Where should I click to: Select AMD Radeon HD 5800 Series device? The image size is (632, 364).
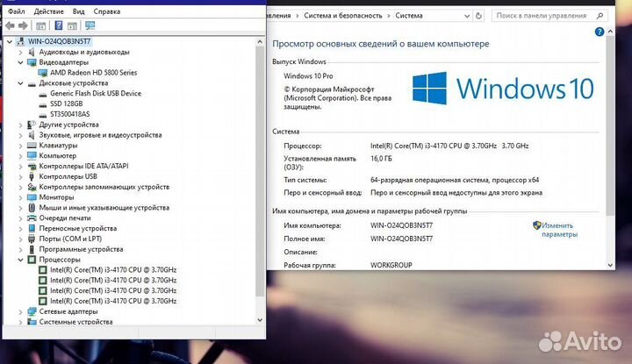[x=94, y=73]
